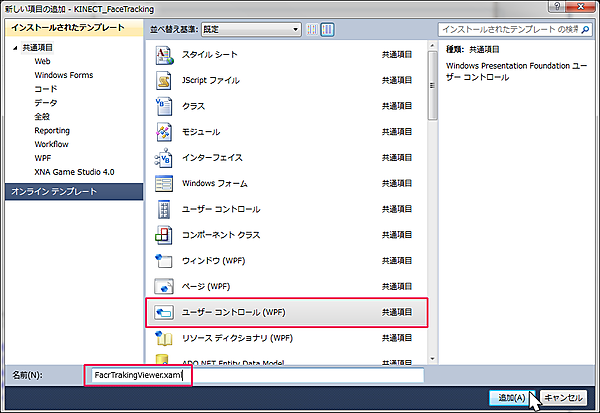Image resolution: width=600 pixels, height=413 pixels.
Task: Choose the Page (WPF) template icon
Action: point(164,286)
